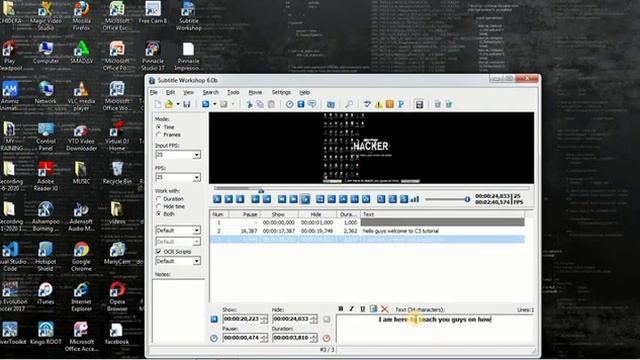The height and width of the screenshot is (360, 640).
Task: Click the Num column header
Action: point(219,214)
